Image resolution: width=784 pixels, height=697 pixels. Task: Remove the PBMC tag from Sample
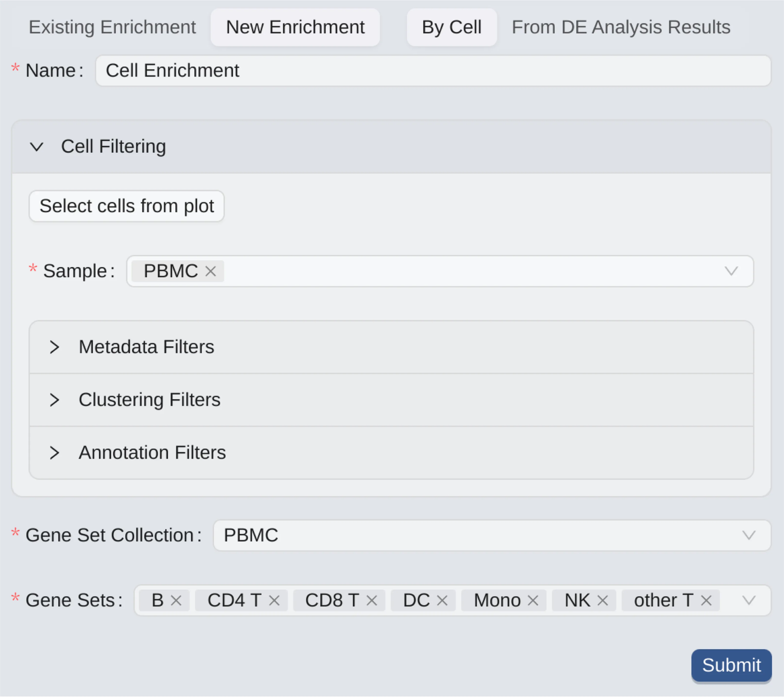[x=211, y=271]
